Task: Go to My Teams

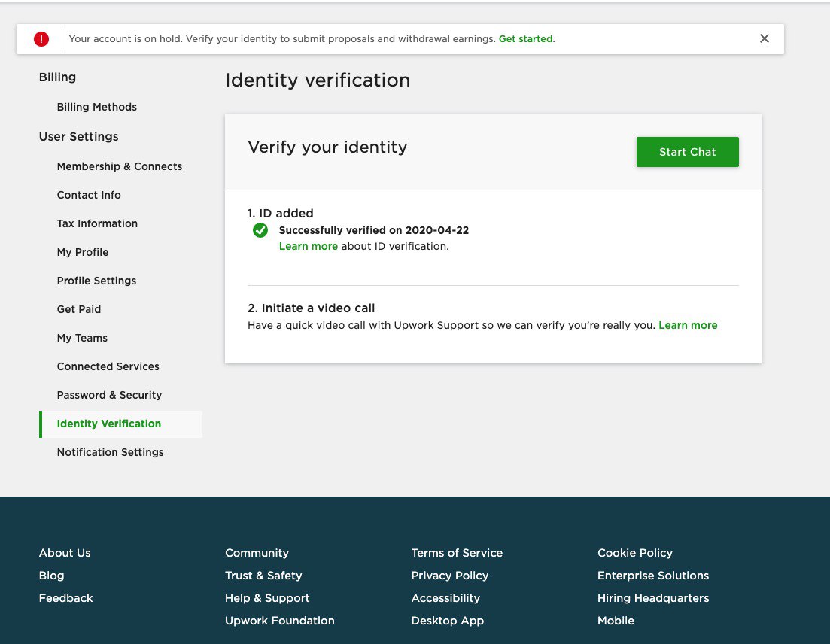Action: coord(82,338)
